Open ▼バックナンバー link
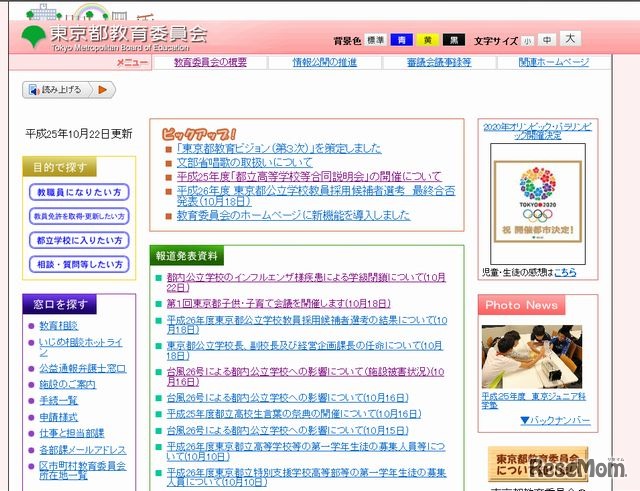Image resolution: width=640 pixels, height=491 pixels. pos(556,420)
